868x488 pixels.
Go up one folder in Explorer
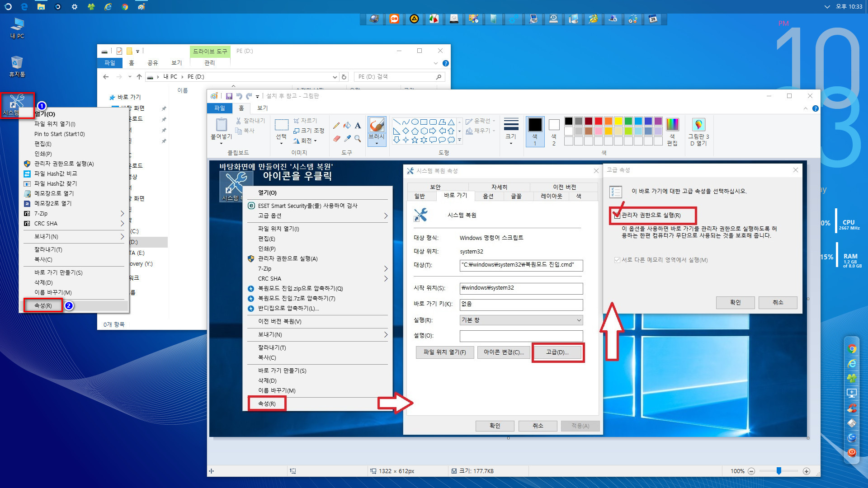coord(139,77)
